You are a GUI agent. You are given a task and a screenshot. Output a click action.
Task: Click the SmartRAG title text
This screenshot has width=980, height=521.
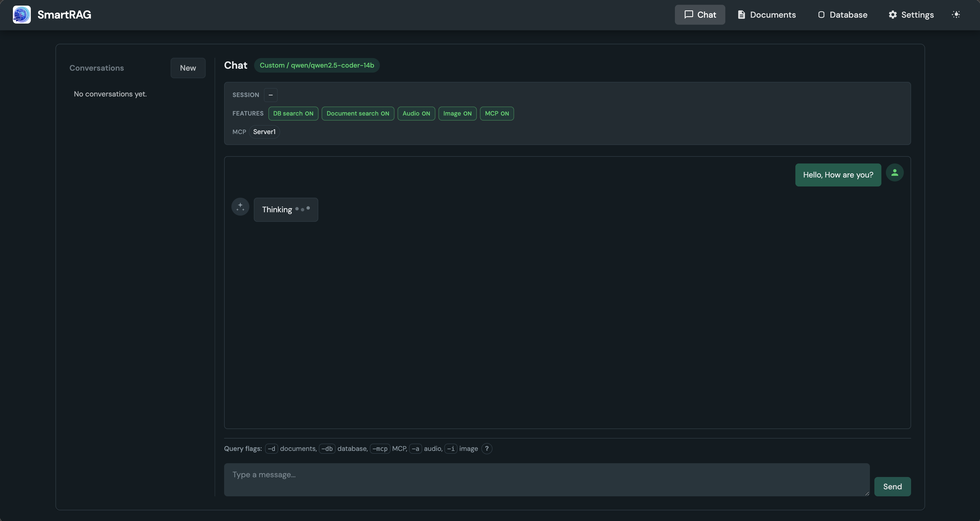(64, 15)
